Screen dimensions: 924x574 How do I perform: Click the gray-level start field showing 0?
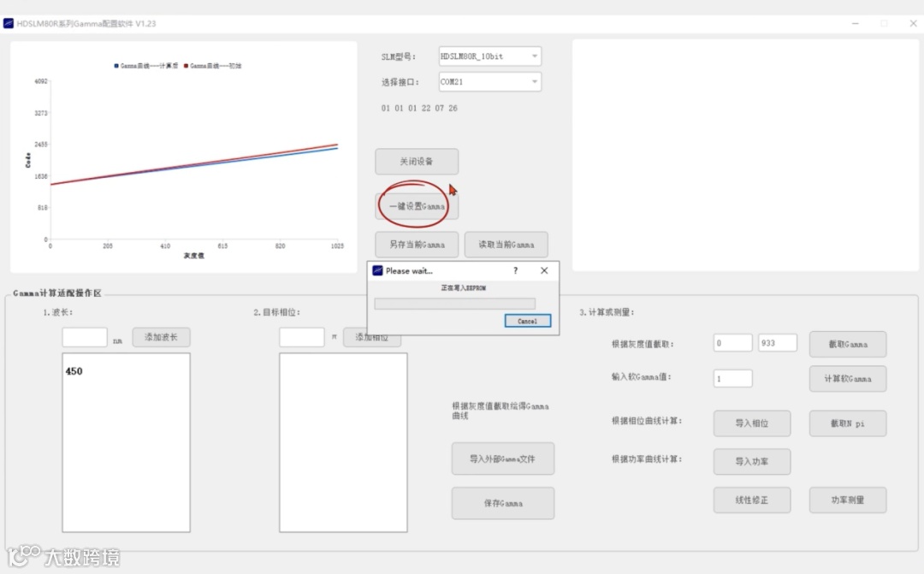[732, 343]
